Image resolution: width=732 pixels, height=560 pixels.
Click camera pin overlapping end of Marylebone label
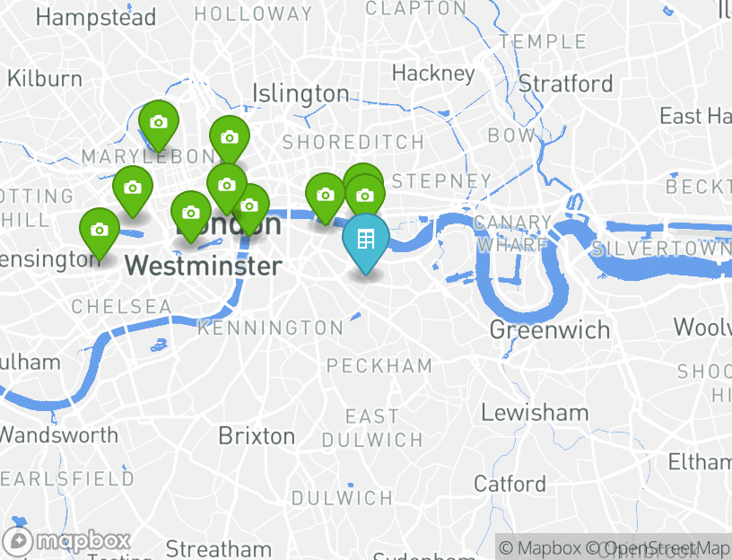[230, 141]
